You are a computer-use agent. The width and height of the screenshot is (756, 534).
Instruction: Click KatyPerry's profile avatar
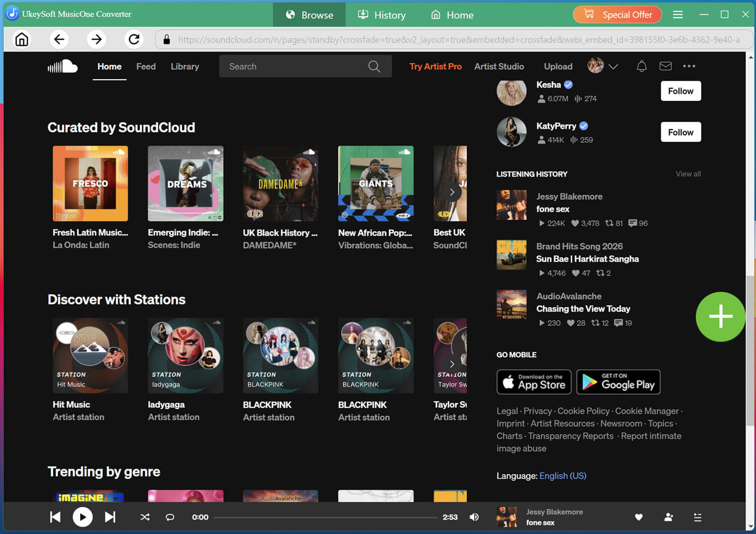[512, 132]
